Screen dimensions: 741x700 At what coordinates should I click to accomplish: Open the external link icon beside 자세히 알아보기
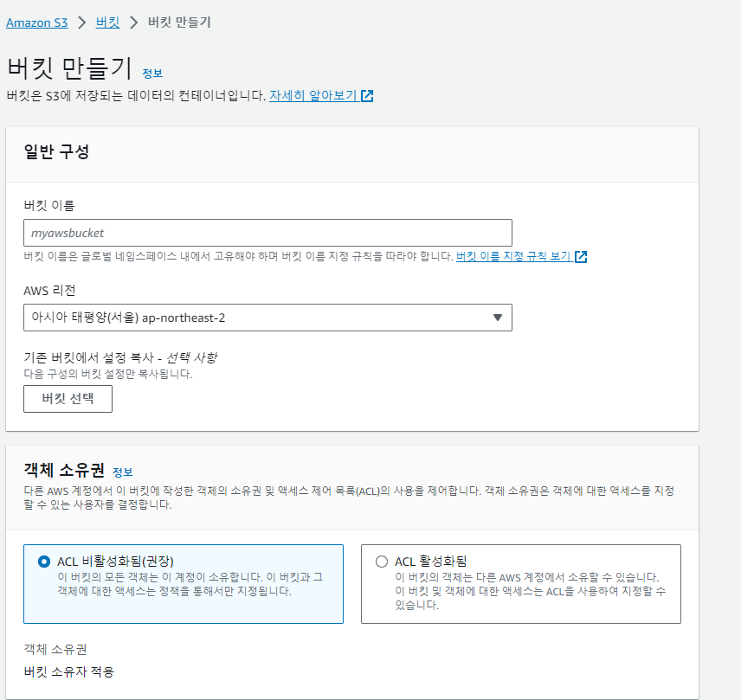click(367, 96)
